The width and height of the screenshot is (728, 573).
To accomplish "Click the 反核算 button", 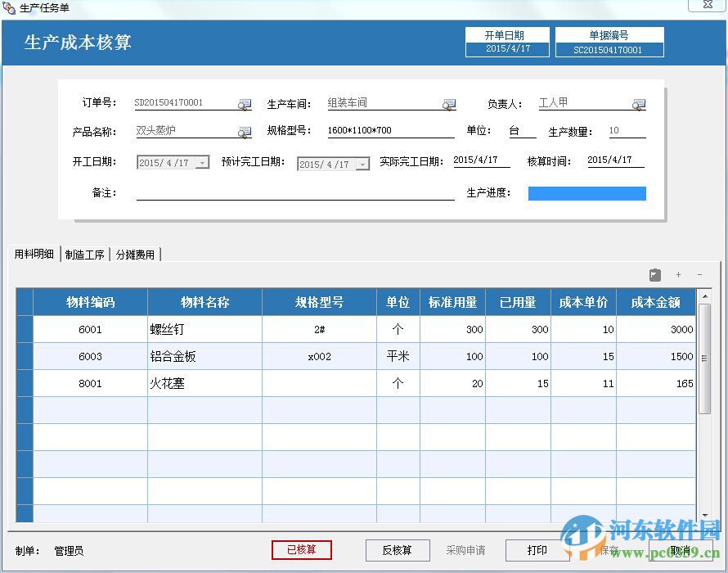I will coord(399,550).
